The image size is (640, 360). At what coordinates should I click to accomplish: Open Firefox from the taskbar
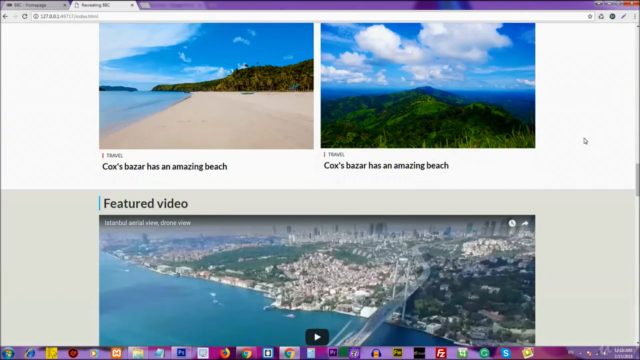224,353
